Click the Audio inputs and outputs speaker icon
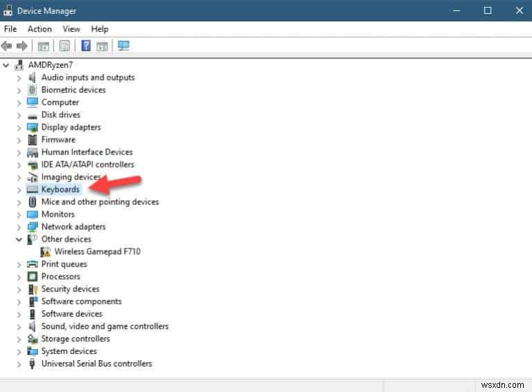The height and width of the screenshot is (392, 532). click(33, 78)
